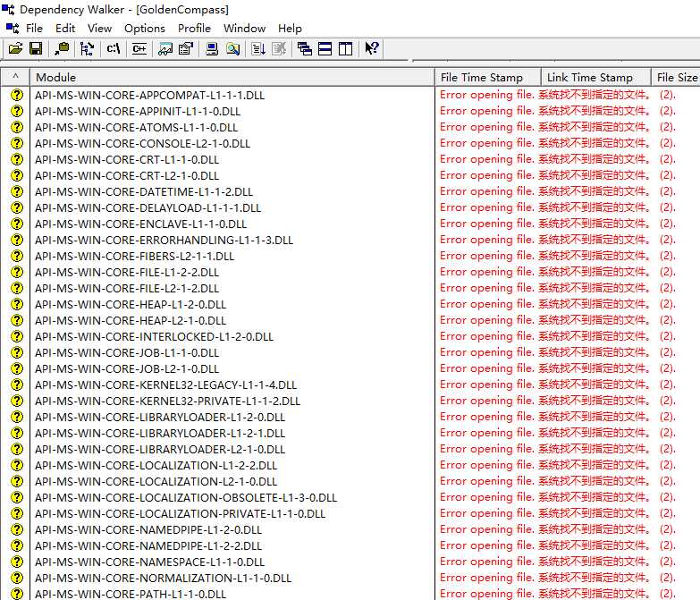
Task: Select API-MS-WIN-CORE-CRT-L2-1-0.DLL row
Action: pos(350,175)
